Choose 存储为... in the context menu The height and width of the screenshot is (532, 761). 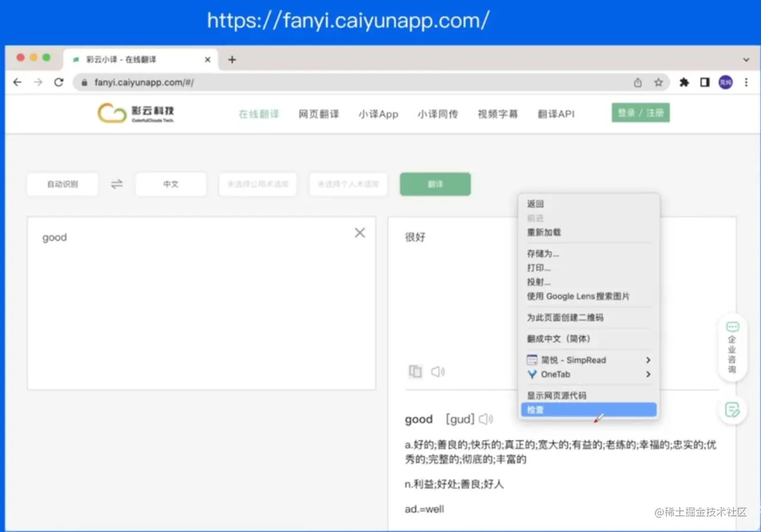tap(589, 253)
